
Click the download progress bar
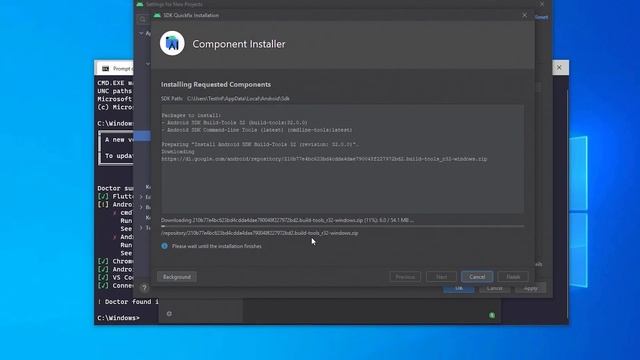[x=342, y=226]
